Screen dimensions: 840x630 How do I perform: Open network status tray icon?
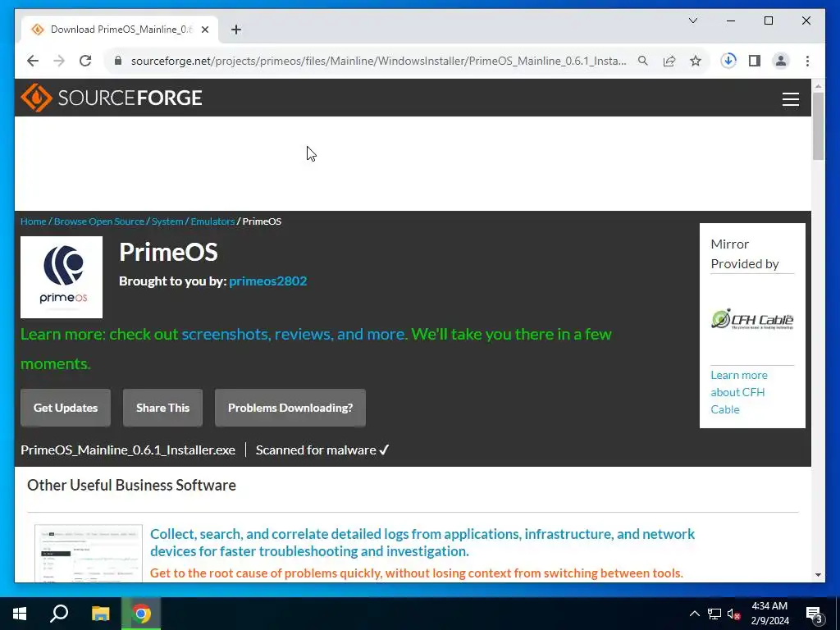714,614
